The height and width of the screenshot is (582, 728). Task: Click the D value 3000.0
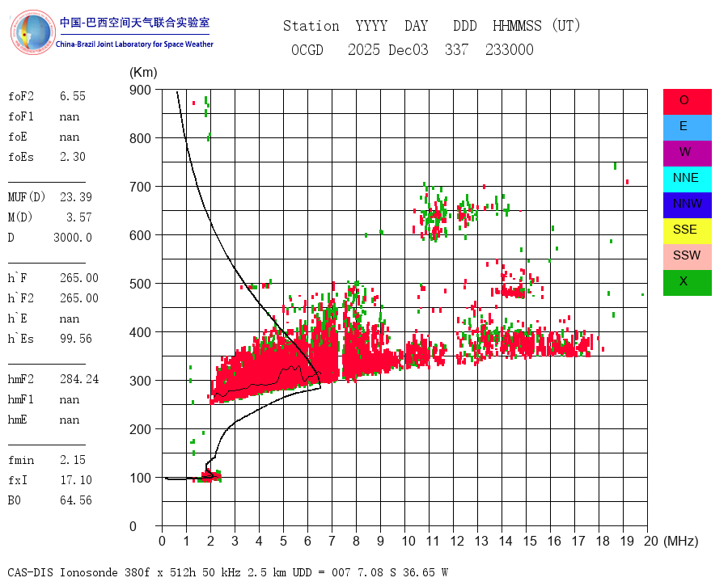[73, 238]
